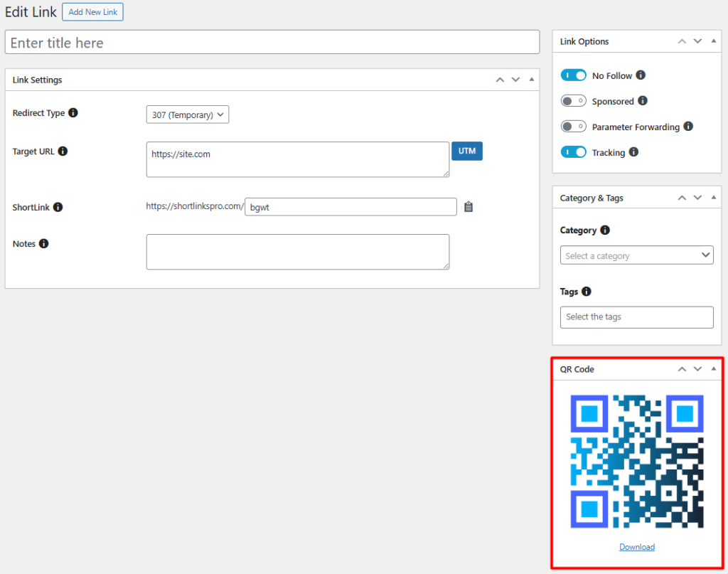Screen dimensions: 728x574
Task: Enable the Parameter Forwarding switch
Action: [574, 127]
